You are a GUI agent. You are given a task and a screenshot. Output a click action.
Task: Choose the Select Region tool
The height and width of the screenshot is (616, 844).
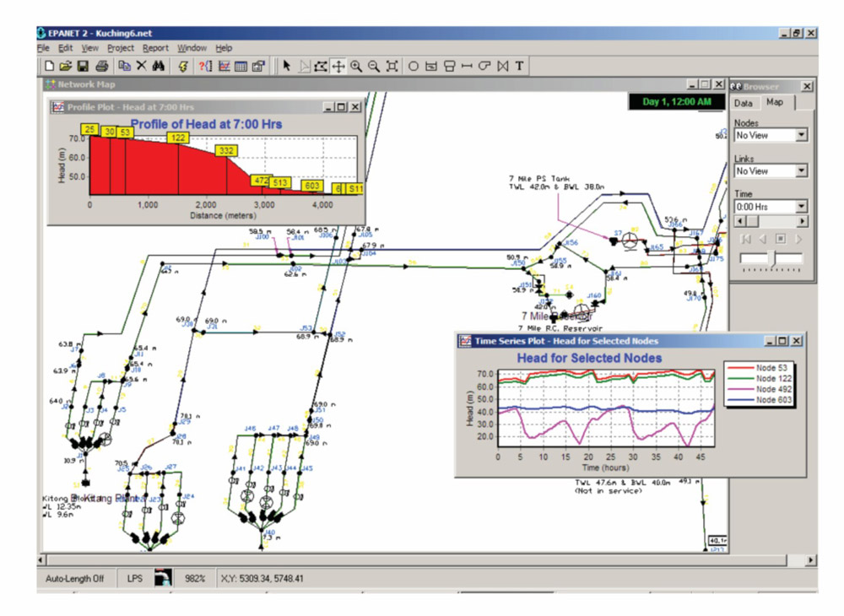pos(321,66)
